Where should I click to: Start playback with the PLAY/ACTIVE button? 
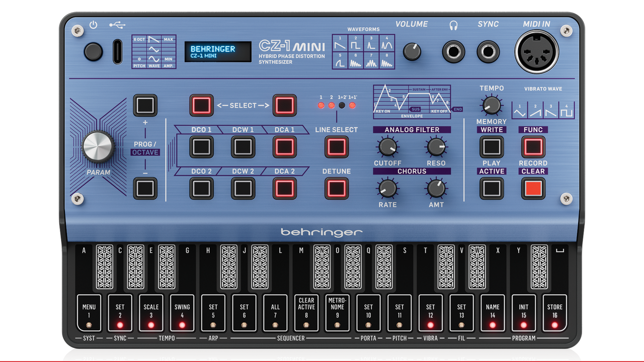click(x=492, y=188)
